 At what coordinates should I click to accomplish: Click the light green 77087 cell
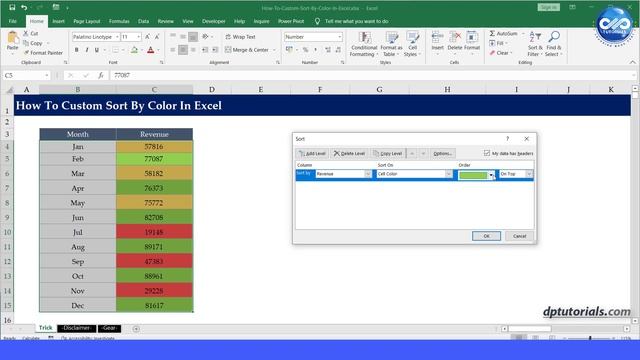click(x=154, y=159)
